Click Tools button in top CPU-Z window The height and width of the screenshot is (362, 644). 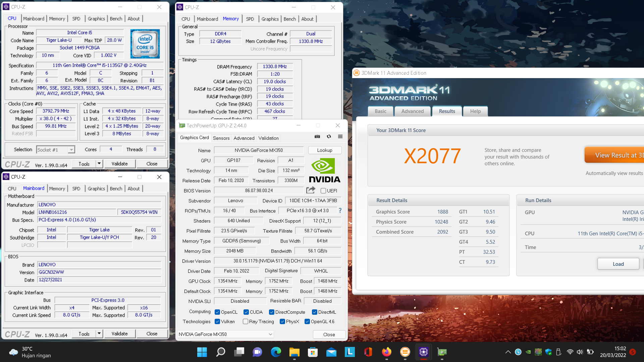(x=84, y=164)
